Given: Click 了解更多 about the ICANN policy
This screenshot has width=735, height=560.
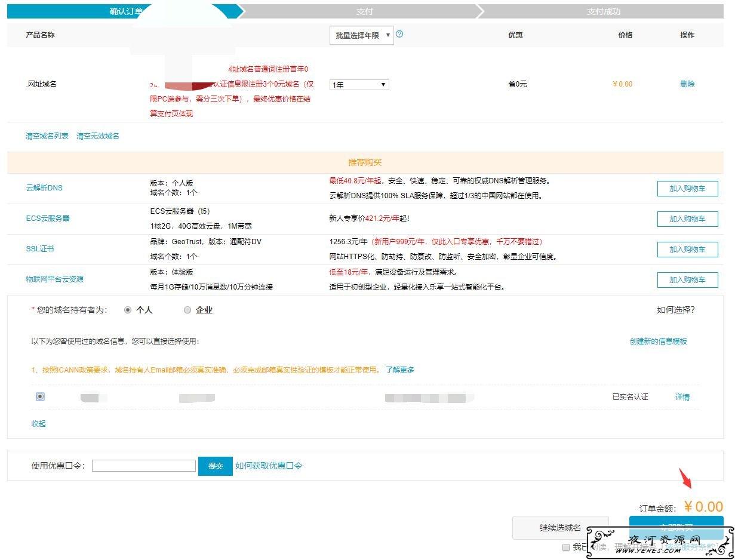Looking at the screenshot, I should tap(400, 370).
